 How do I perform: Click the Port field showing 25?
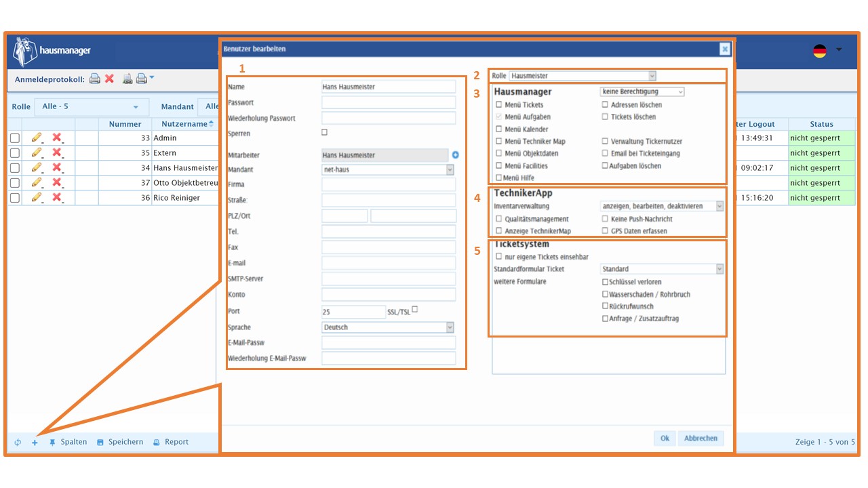[x=353, y=312]
